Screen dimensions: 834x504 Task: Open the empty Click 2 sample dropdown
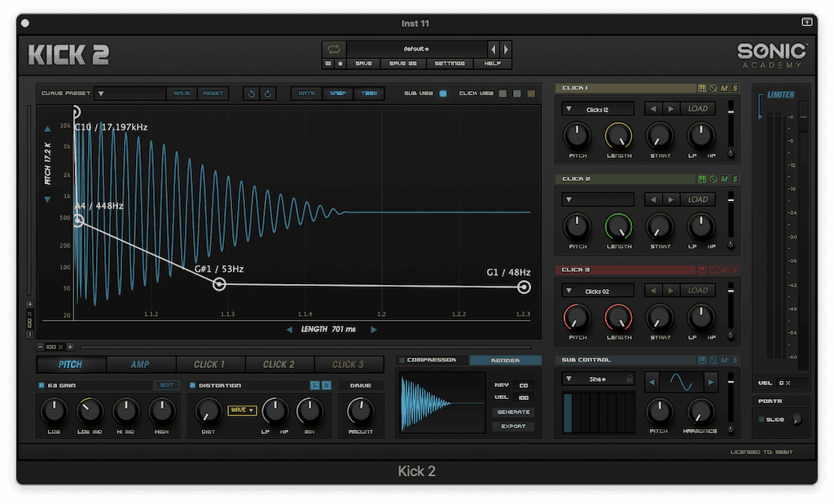point(599,200)
